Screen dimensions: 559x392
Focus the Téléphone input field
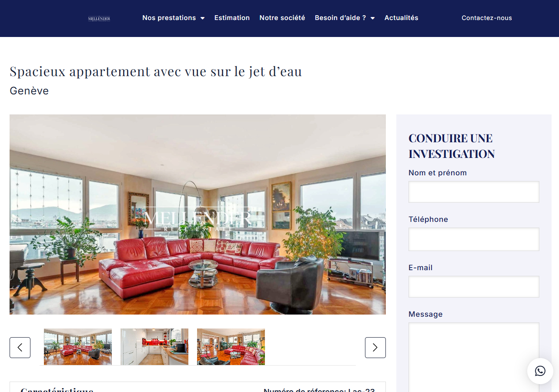pos(474,239)
